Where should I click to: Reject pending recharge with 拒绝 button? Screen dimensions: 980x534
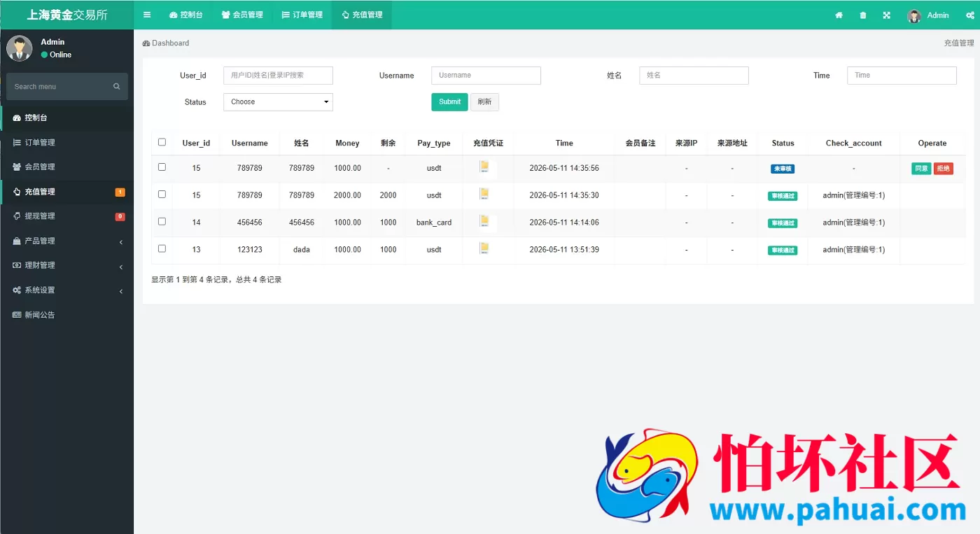944,169
